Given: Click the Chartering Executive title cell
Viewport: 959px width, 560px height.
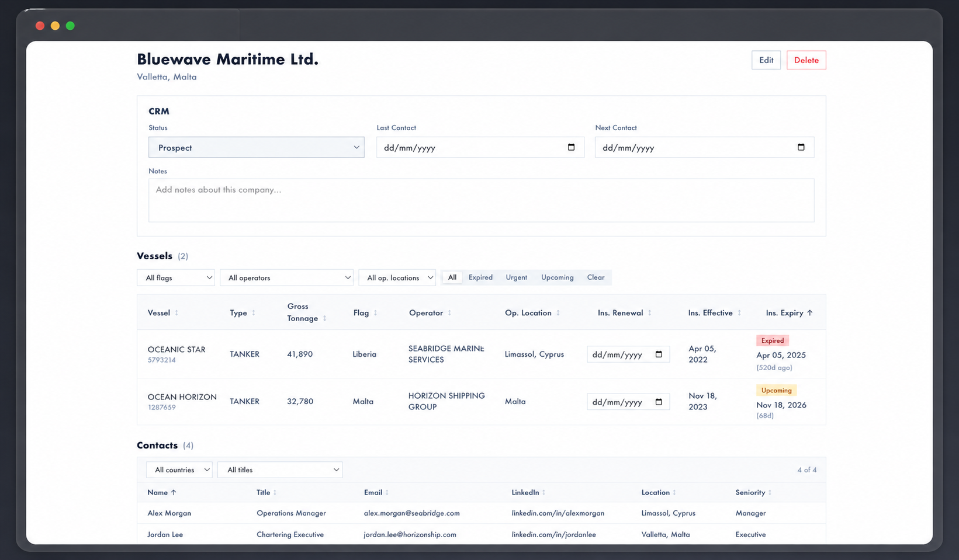Looking at the screenshot, I should coord(290,534).
